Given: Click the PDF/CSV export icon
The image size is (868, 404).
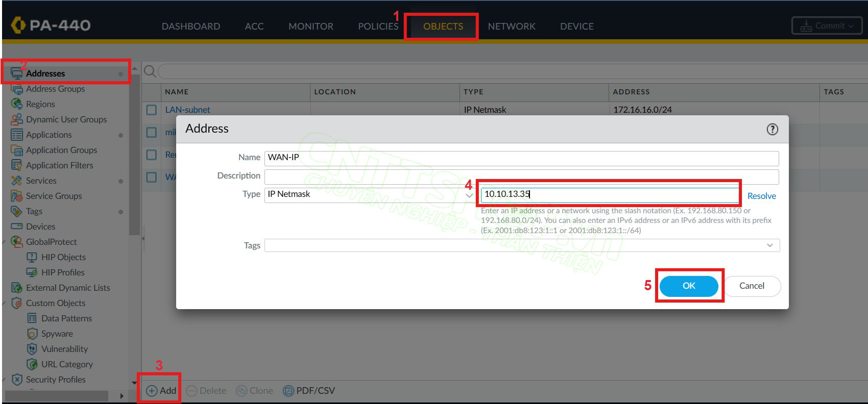Looking at the screenshot, I should coord(288,391).
